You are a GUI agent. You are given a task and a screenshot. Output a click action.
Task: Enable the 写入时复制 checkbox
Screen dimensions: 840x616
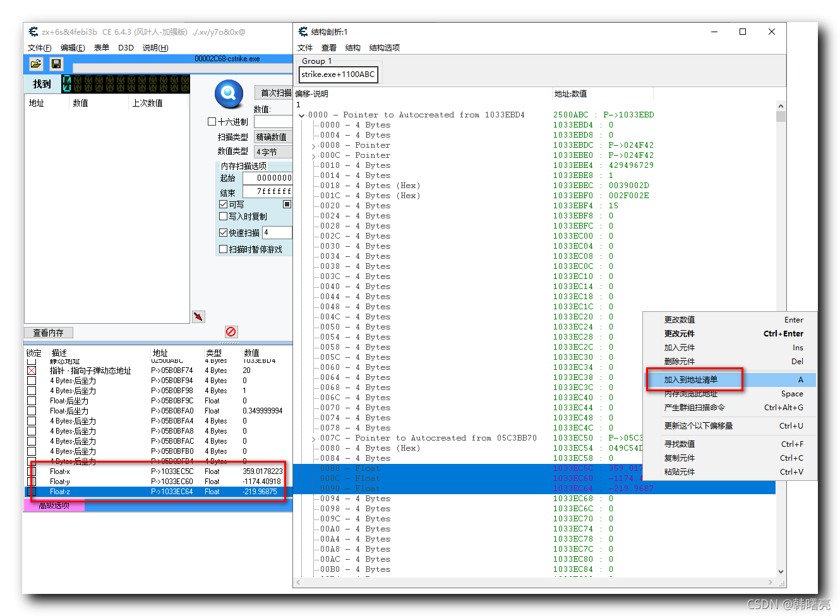pyautogui.click(x=223, y=216)
